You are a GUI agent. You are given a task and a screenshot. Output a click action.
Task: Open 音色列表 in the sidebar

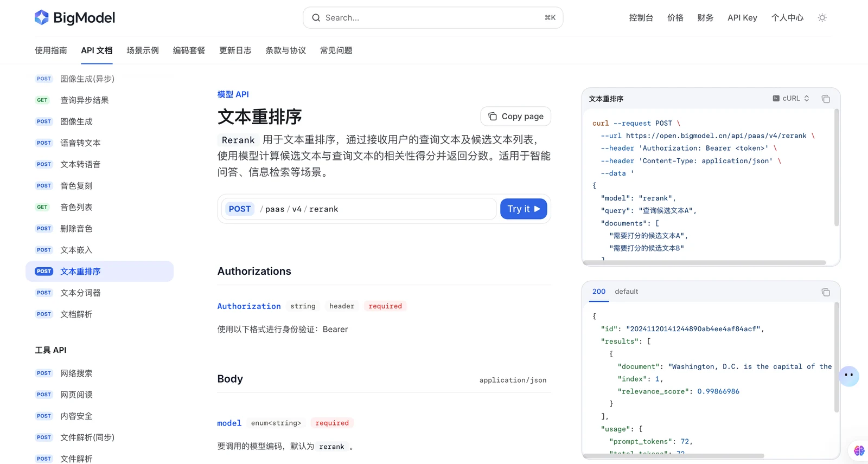click(99, 207)
